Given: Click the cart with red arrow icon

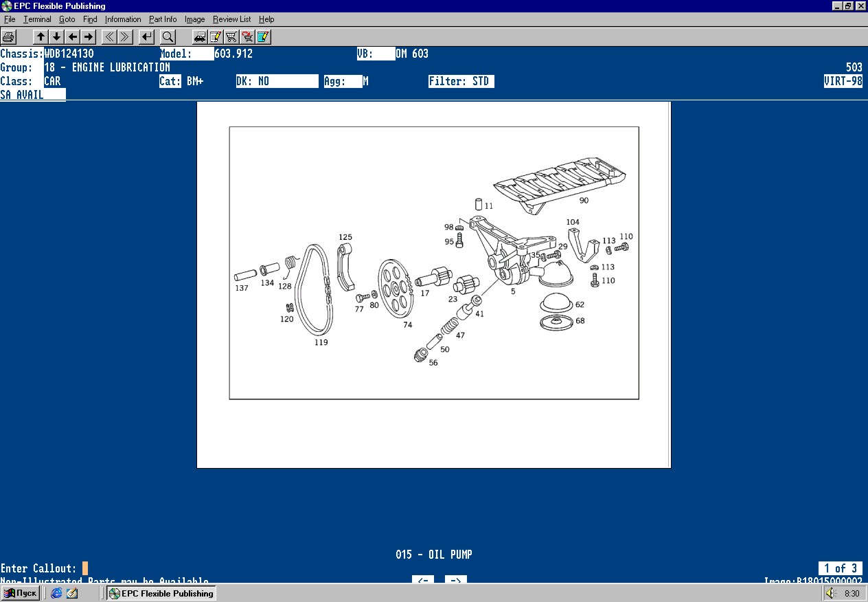Looking at the screenshot, I should click(x=247, y=36).
